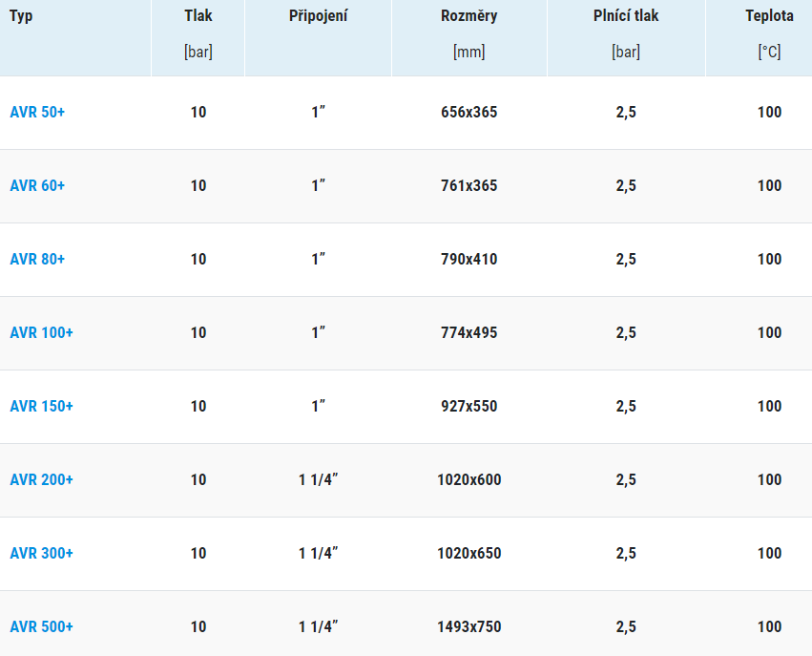Click the 927x550 dimensions value
Image resolution: width=812 pixels, height=656 pixels.
[x=469, y=406]
